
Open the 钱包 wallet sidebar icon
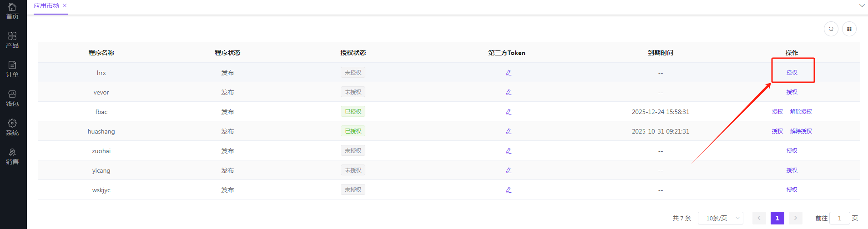point(12,98)
